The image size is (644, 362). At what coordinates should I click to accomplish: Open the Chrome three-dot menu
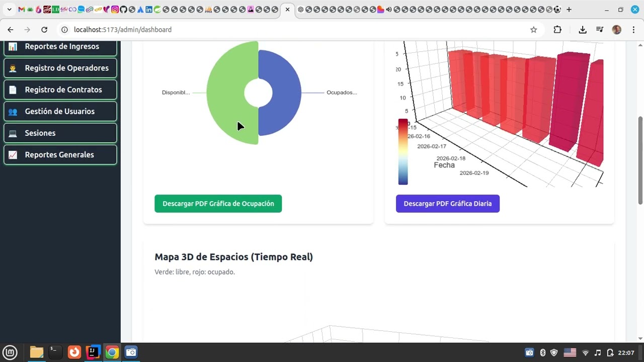tap(635, 30)
